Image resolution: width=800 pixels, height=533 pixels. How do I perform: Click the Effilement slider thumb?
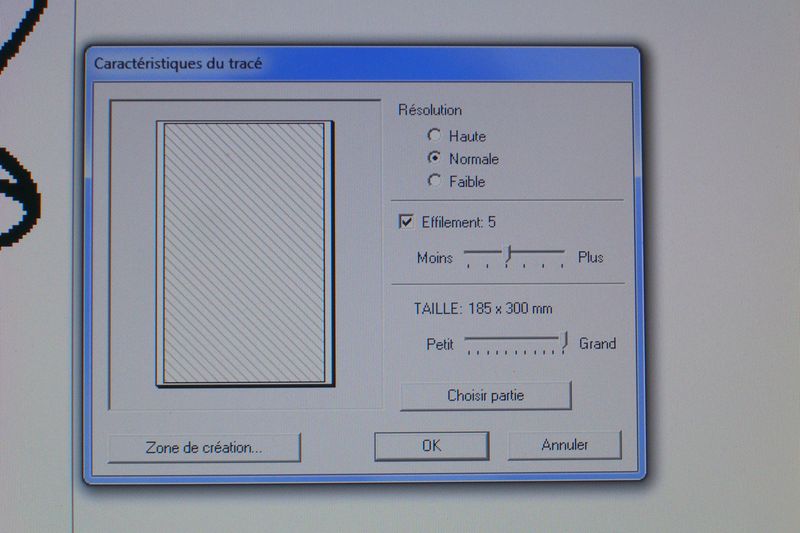coord(508,256)
